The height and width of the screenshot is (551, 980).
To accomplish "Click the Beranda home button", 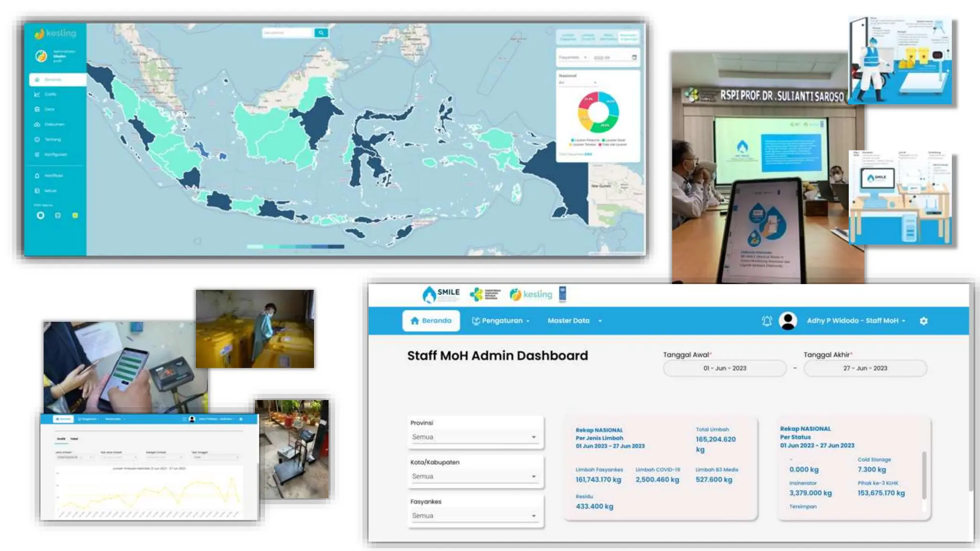I will coord(431,321).
